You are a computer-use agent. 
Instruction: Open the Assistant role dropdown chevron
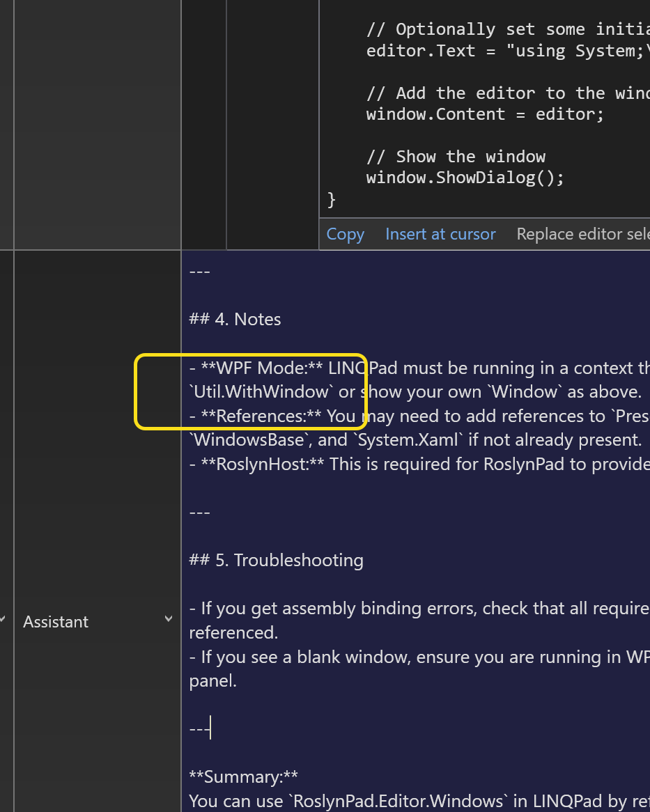click(169, 619)
